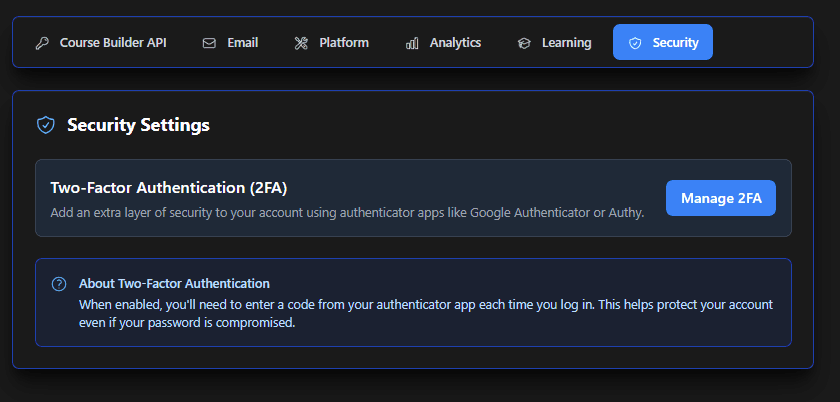
Task: Click the Security Settings heading text
Action: click(x=138, y=125)
